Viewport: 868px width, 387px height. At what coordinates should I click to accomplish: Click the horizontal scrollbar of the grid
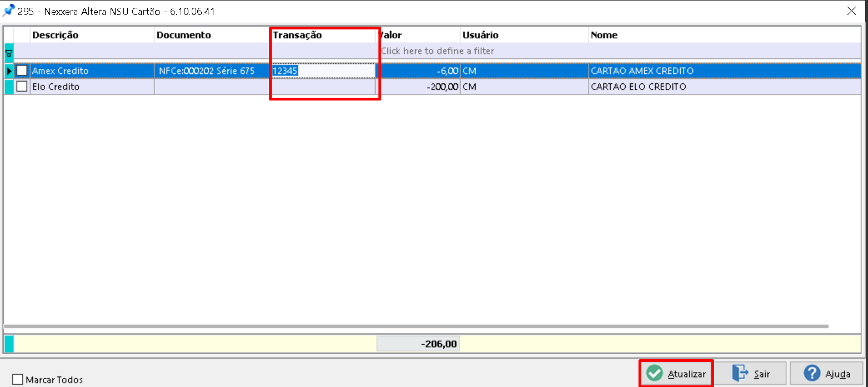tap(416, 326)
